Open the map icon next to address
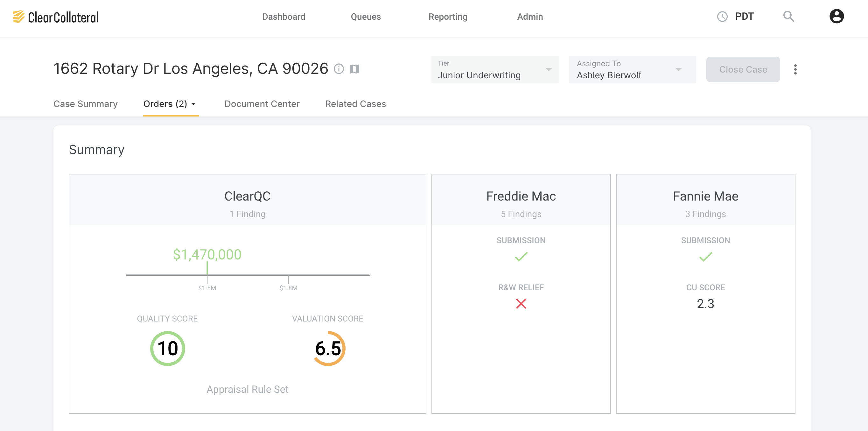 click(x=354, y=69)
